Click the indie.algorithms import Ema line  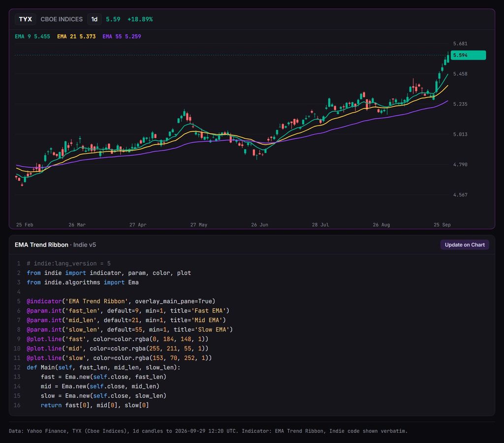83,282
